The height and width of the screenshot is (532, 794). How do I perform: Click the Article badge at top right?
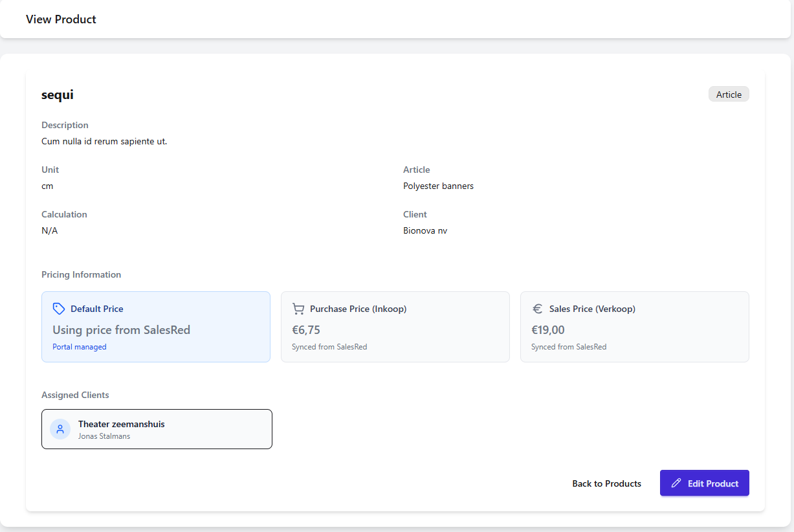point(729,94)
